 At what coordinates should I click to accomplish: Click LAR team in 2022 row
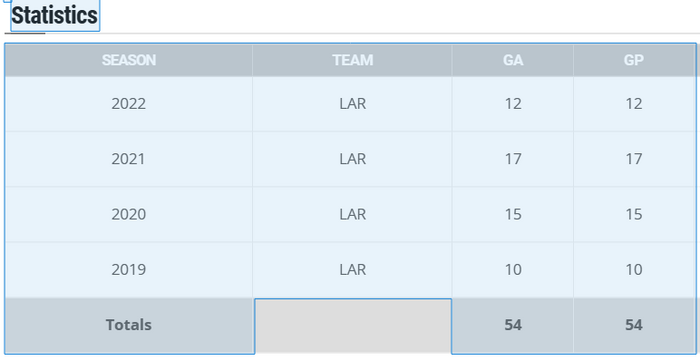(352, 104)
